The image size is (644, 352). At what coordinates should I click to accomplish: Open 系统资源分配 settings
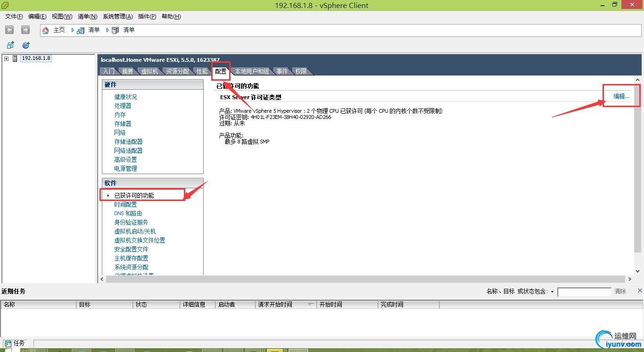[x=131, y=267]
